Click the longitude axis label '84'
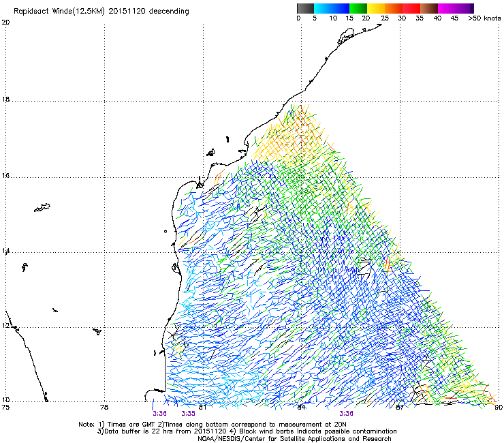 click(301, 408)
